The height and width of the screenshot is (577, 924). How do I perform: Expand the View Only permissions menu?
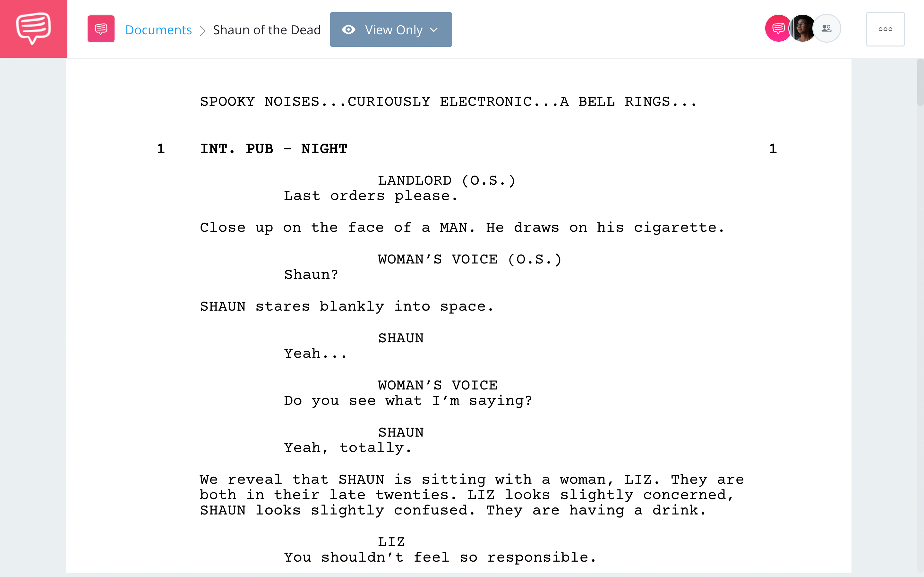pos(434,29)
